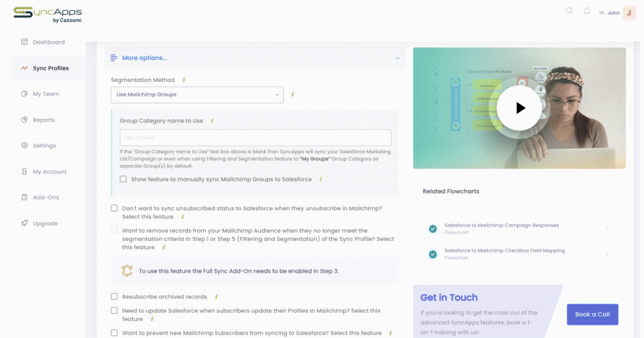
Task: Check prevent new Mailchimp Subscribers from syncing
Action: tap(114, 333)
